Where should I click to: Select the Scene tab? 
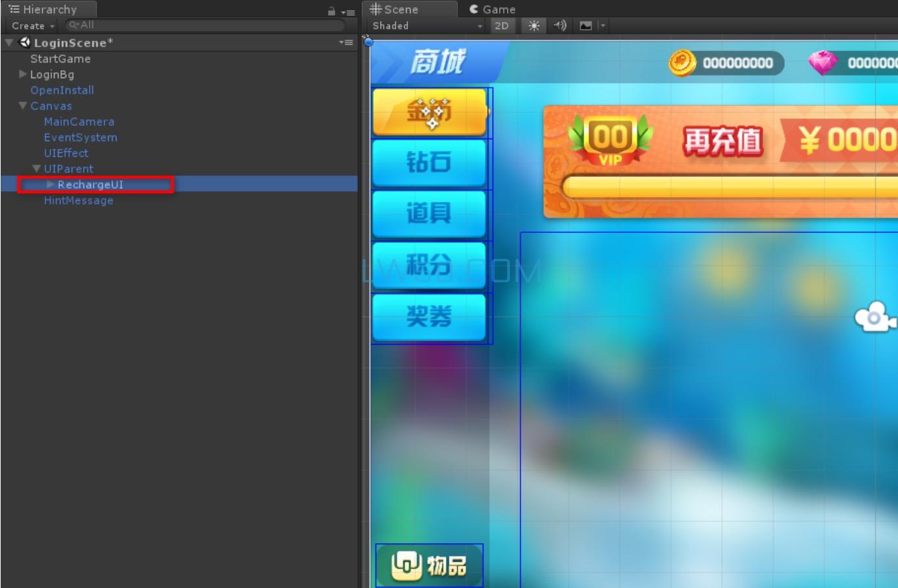pos(394,10)
